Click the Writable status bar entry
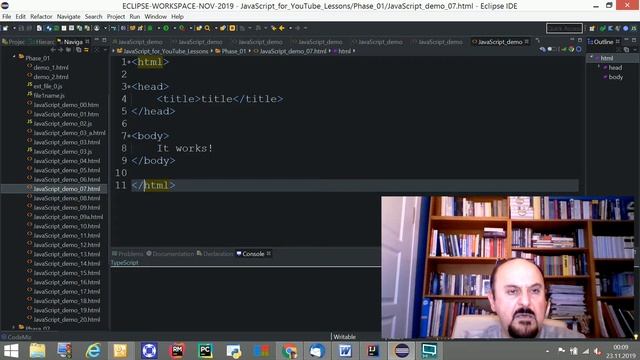 click(x=345, y=337)
